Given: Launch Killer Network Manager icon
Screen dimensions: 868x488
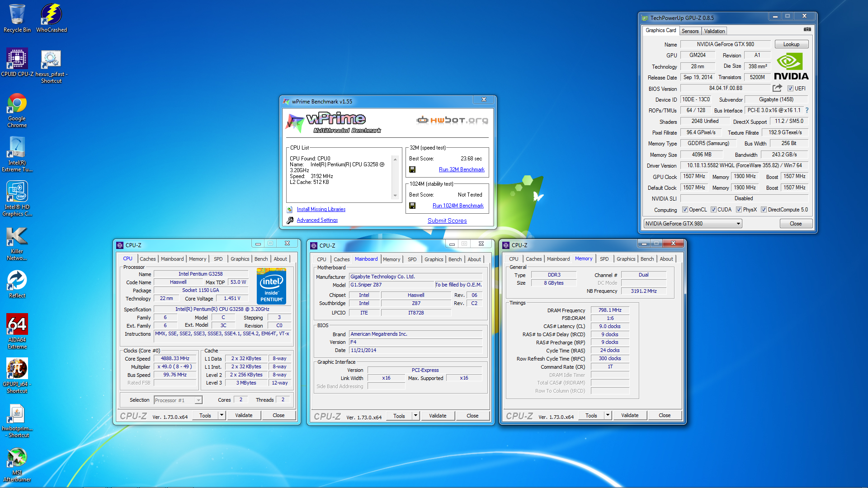Looking at the screenshot, I should point(17,243).
